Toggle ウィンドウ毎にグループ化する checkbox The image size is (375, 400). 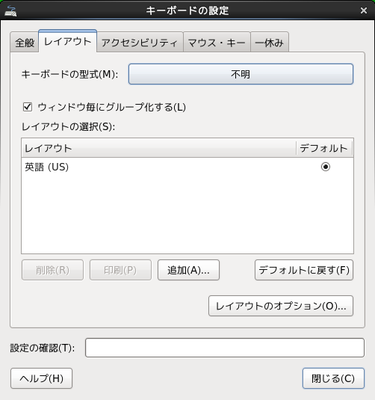click(x=28, y=107)
